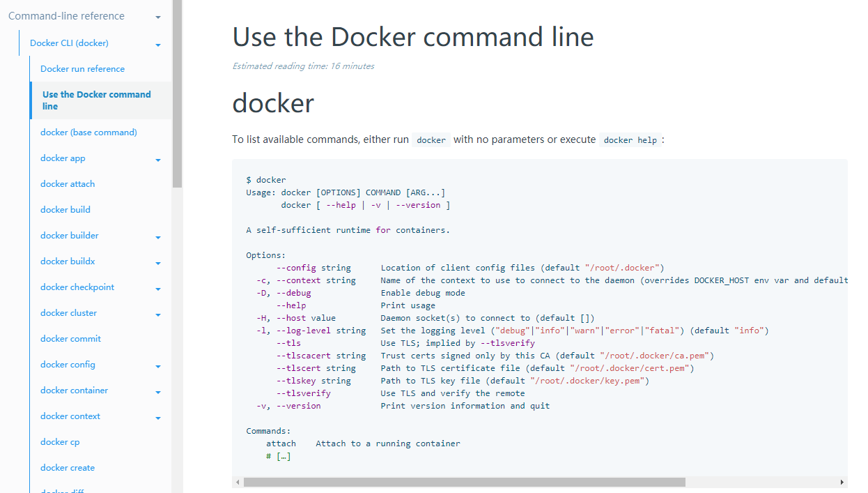This screenshot has width=868, height=493.
Task: Click the code block scroll-right arrow
Action: point(842,483)
